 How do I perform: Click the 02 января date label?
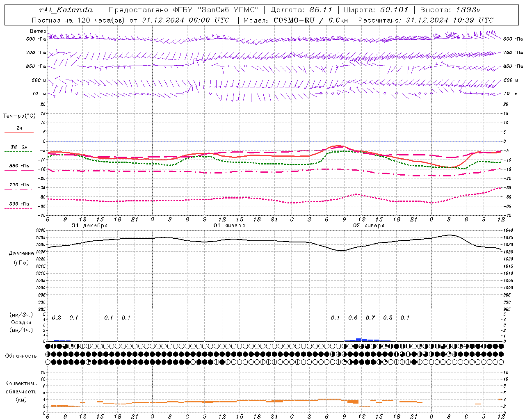point(369,226)
